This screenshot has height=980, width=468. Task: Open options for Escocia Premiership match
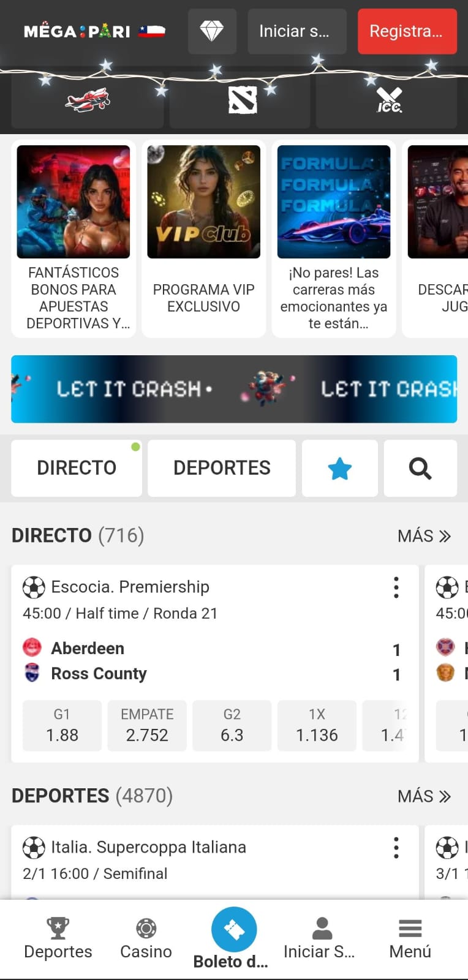pos(396,587)
